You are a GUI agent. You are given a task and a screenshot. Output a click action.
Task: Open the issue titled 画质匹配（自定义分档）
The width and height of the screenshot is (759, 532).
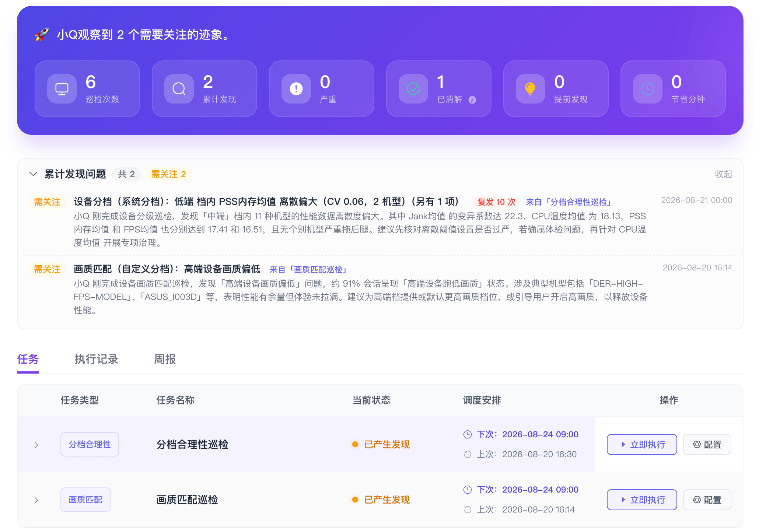pos(167,269)
